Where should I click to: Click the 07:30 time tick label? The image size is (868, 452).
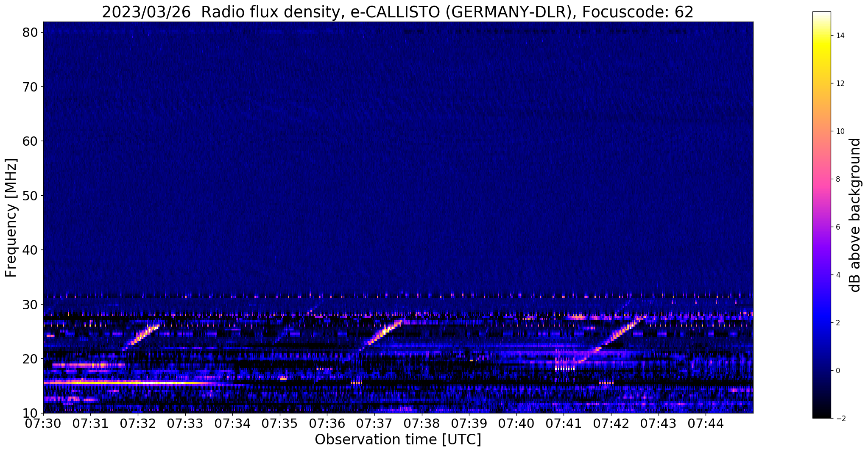[43, 423]
